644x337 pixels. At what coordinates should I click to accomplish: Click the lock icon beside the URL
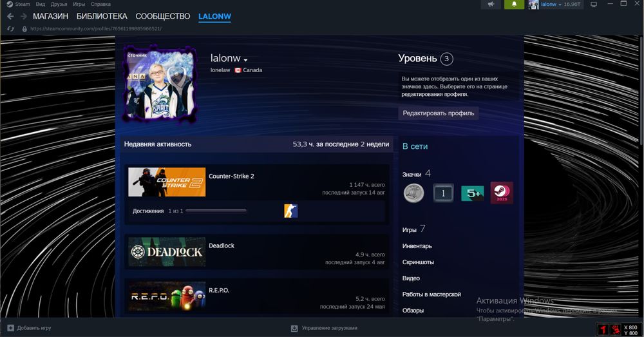click(24, 29)
